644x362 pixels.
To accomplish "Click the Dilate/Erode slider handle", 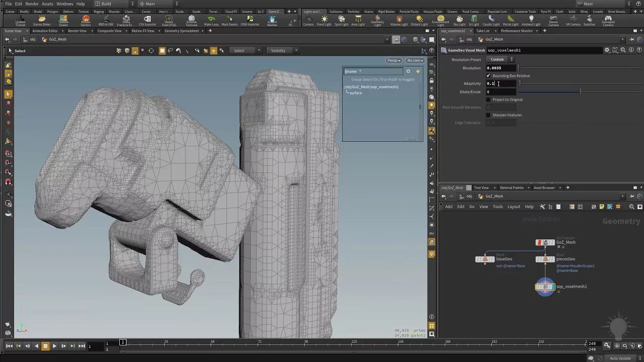I will coord(580,92).
